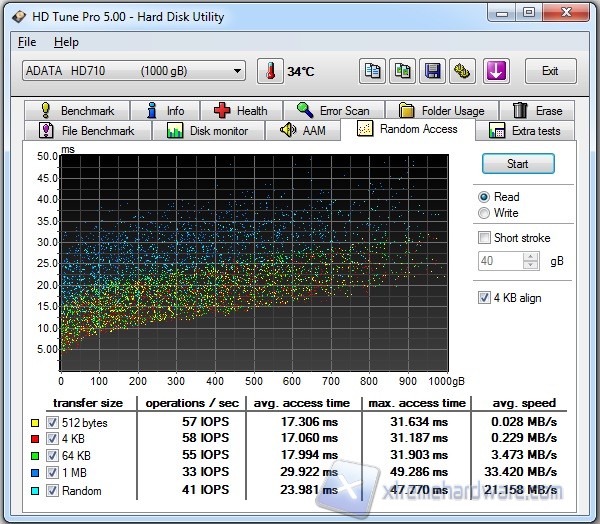Image resolution: width=600 pixels, height=524 pixels.
Task: Click the purple download arrow icon
Action: (x=497, y=71)
